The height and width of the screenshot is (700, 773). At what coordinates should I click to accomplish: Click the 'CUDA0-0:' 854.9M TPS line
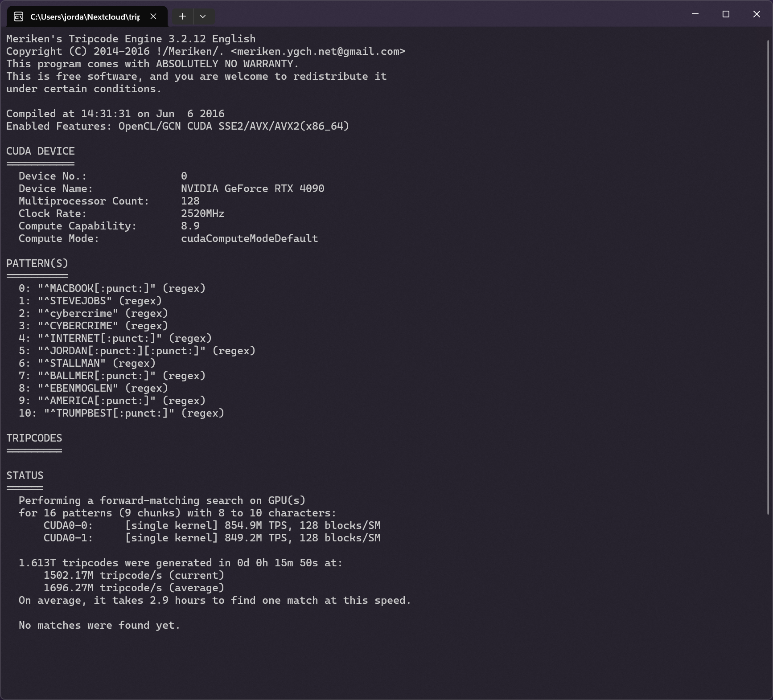click(x=212, y=526)
